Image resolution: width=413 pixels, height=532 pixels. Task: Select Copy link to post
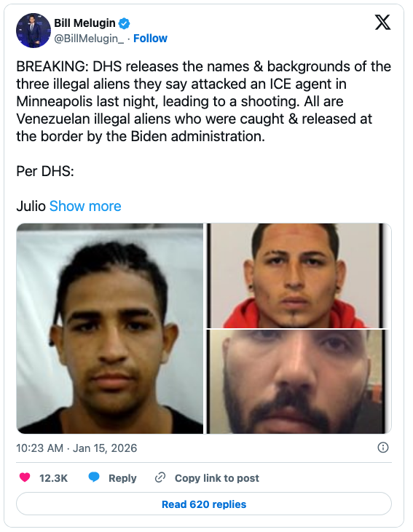click(216, 478)
